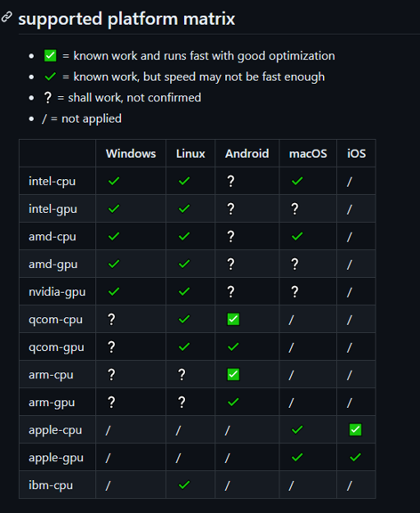Click checkmark for amd-cpu macOS
Image resolution: width=420 pixels, height=513 pixels.
[x=297, y=236]
